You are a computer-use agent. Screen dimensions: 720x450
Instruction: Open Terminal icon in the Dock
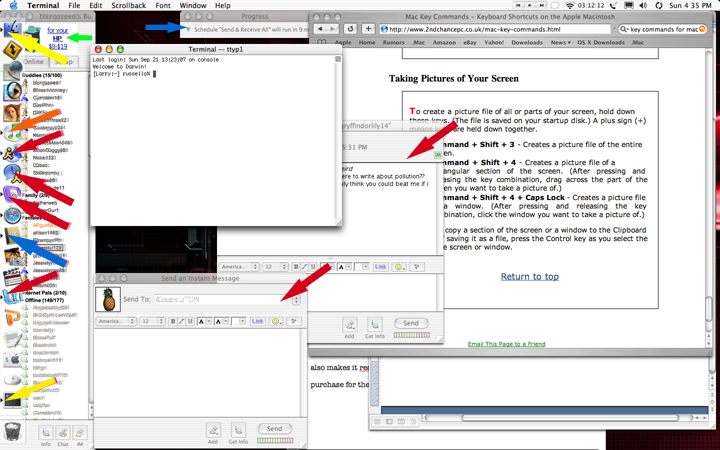pos(12,400)
